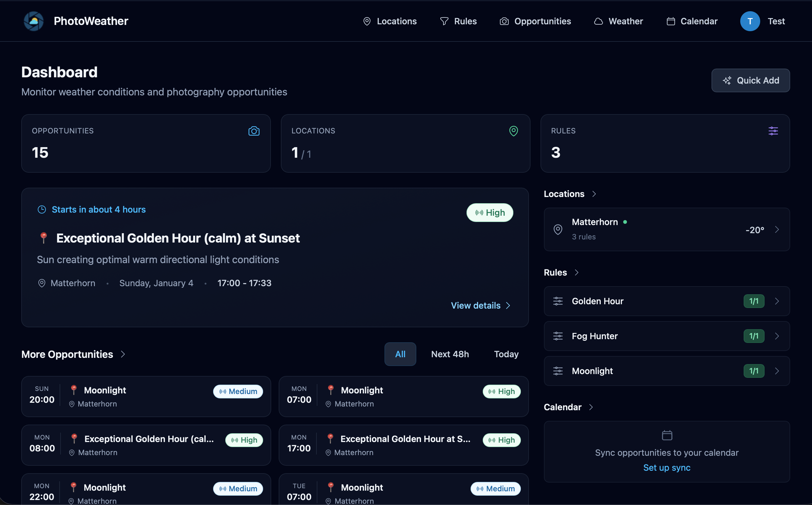Viewport: 812px width, 505px height.
Task: Select the Next 48h filter
Action: point(450,354)
